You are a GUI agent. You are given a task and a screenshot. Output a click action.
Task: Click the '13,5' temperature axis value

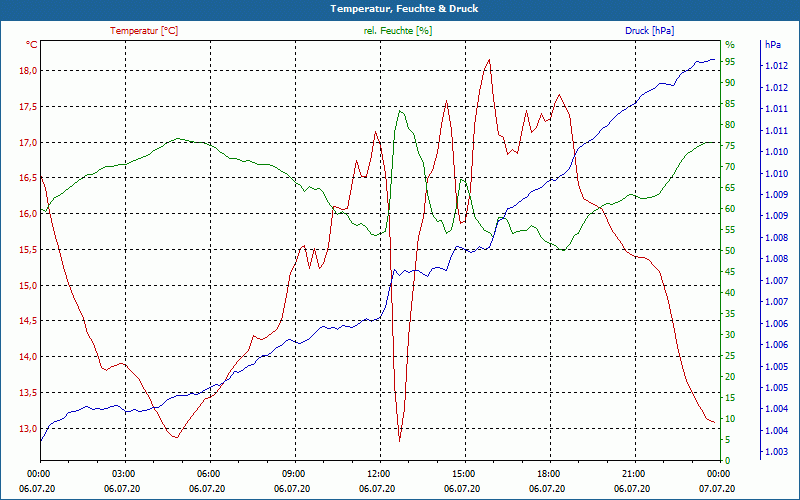point(29,393)
